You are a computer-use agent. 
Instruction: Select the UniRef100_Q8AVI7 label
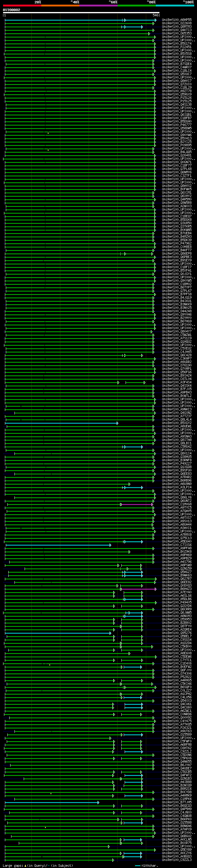[177, 81]
